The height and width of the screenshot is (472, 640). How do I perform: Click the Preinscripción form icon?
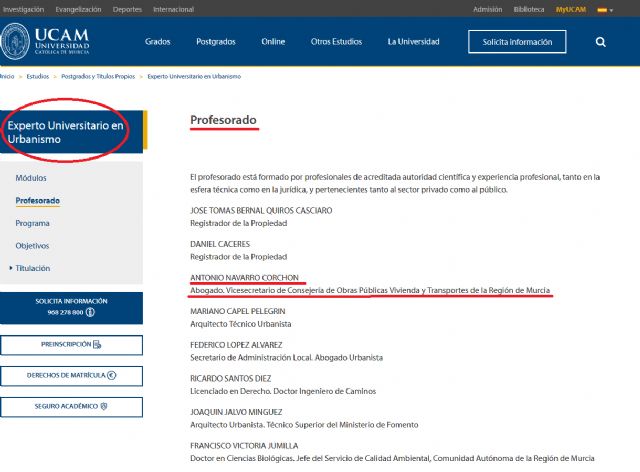pyautogui.click(x=97, y=344)
